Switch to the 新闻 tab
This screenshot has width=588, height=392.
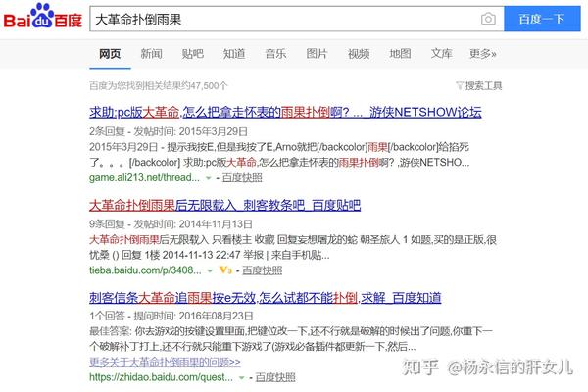tap(152, 54)
